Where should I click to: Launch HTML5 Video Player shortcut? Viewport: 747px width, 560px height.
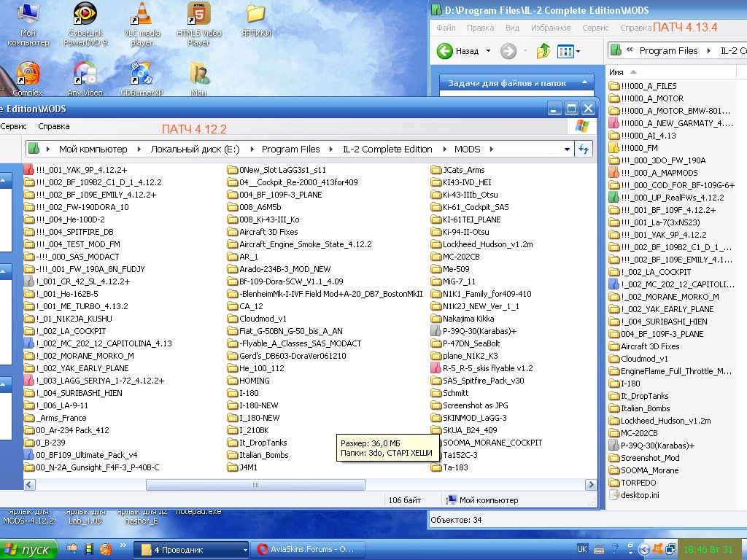pyautogui.click(x=198, y=24)
